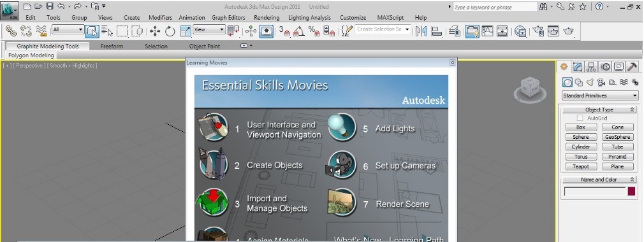Open Material Editor icon
Screen dimensions: 644x242
pos(520,31)
